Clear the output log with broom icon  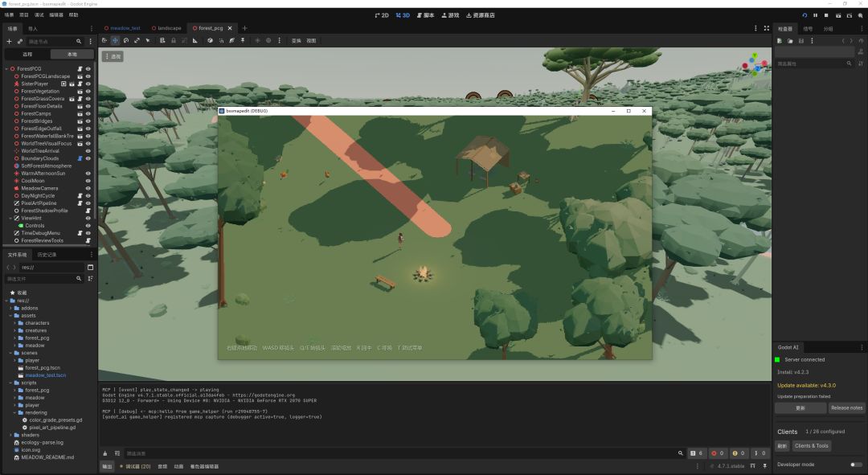point(105,453)
